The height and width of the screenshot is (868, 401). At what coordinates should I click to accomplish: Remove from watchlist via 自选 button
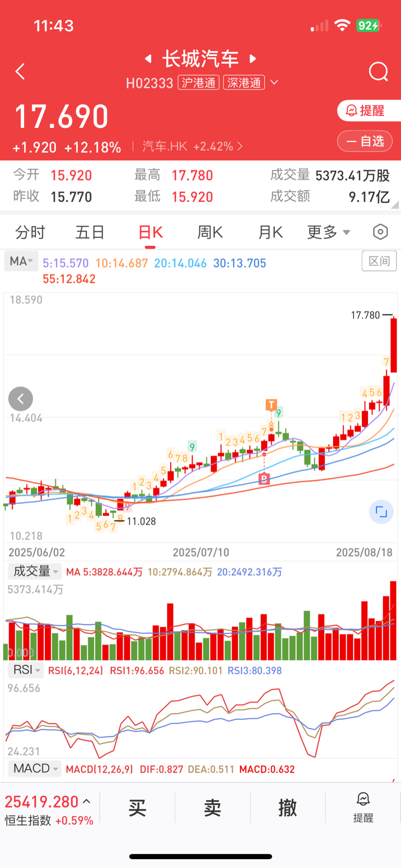[365, 141]
